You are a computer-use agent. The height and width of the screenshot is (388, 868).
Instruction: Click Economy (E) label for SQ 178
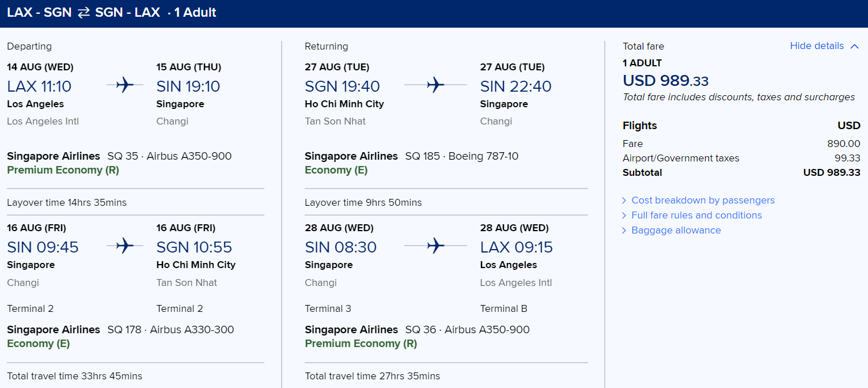[x=38, y=344]
